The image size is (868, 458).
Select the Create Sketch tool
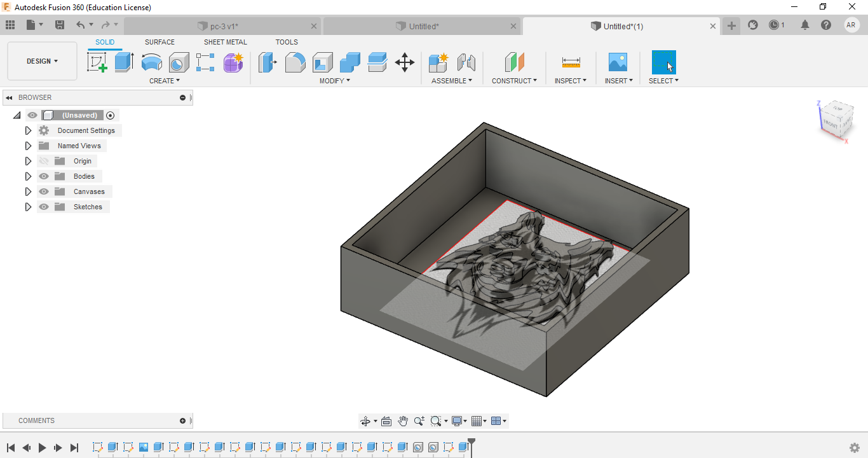tap(97, 62)
